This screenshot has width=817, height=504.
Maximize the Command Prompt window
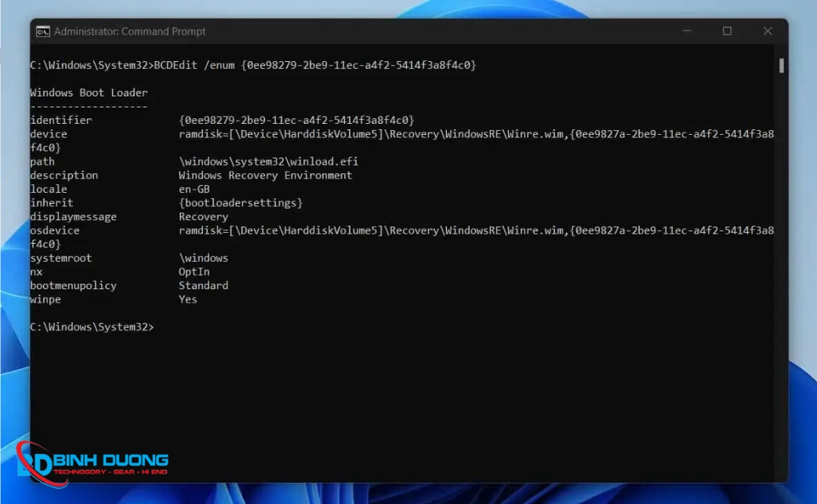tap(727, 31)
